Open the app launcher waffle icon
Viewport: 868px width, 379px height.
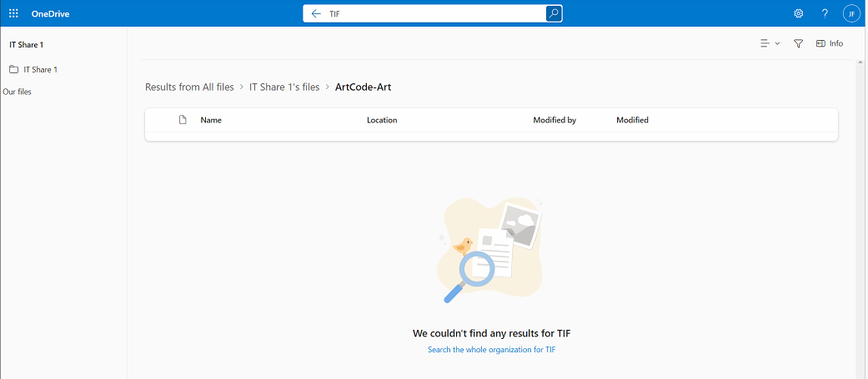(14, 13)
